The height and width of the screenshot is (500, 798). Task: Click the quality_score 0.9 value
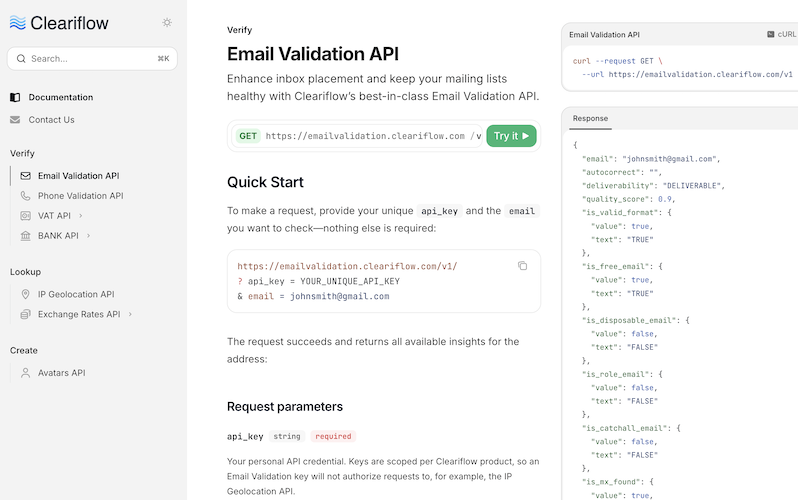(665, 199)
